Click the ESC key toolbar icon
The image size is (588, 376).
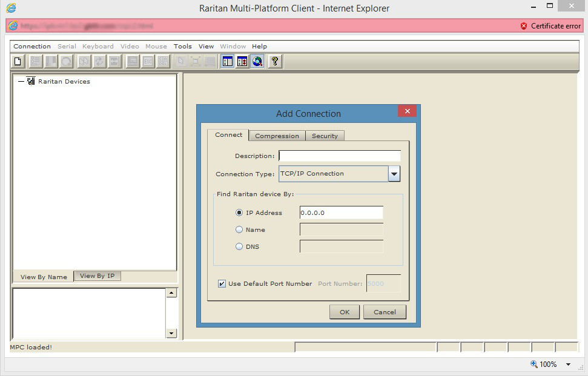[x=148, y=61]
